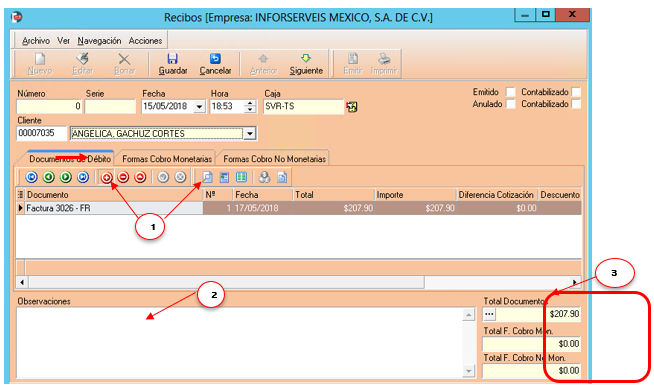Viewport: 654px width, 389px height.
Task: Increase Hora with spinner up arrow
Action: coord(250,103)
